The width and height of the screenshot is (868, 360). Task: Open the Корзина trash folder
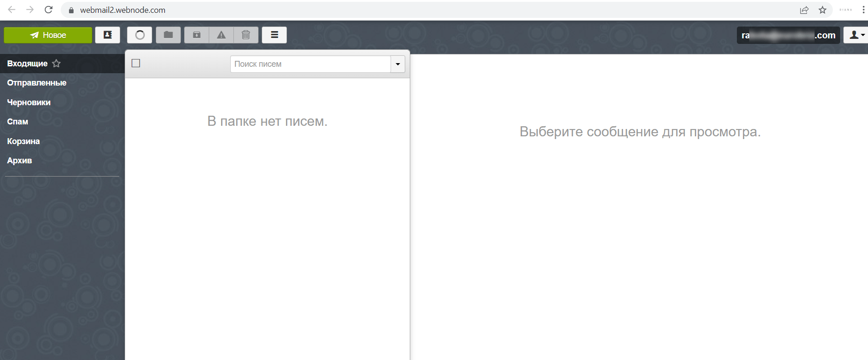point(23,141)
